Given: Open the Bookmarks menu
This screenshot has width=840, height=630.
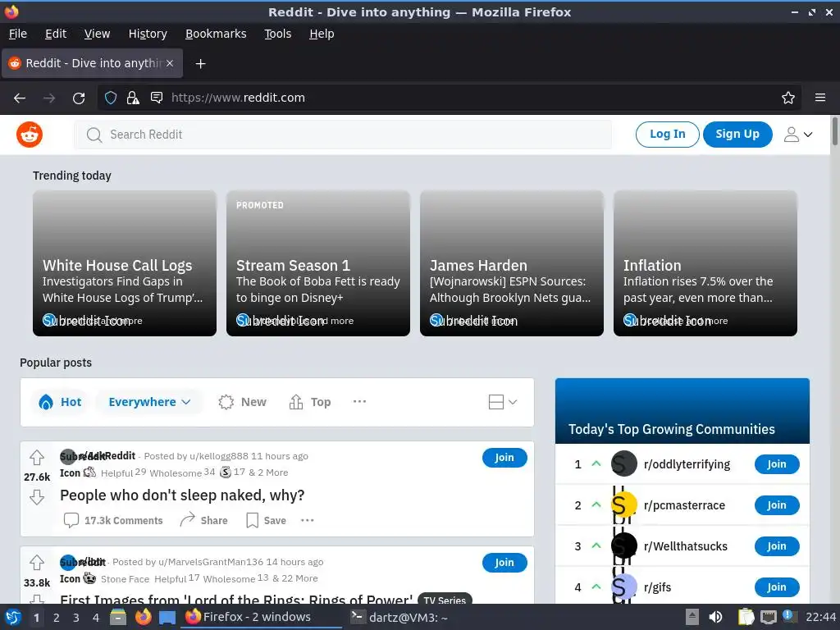Looking at the screenshot, I should coord(216,34).
